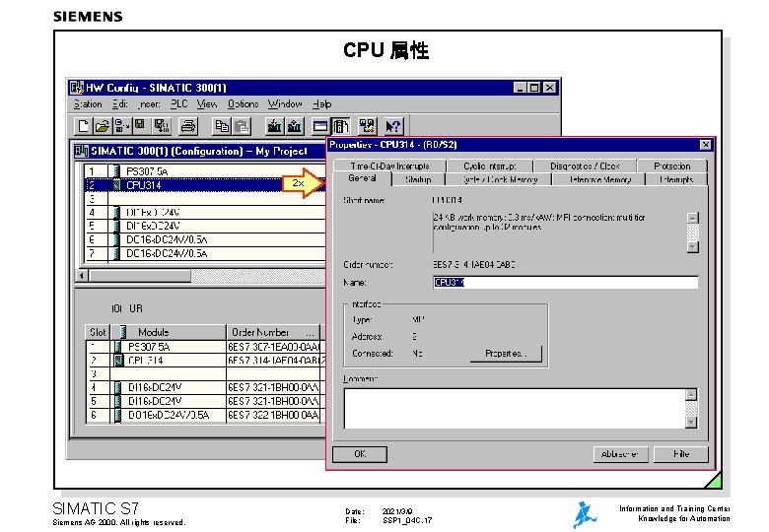This screenshot has width=769, height=532.
Task: Click the module icon beside PS307 5A in rack
Action: [116, 171]
